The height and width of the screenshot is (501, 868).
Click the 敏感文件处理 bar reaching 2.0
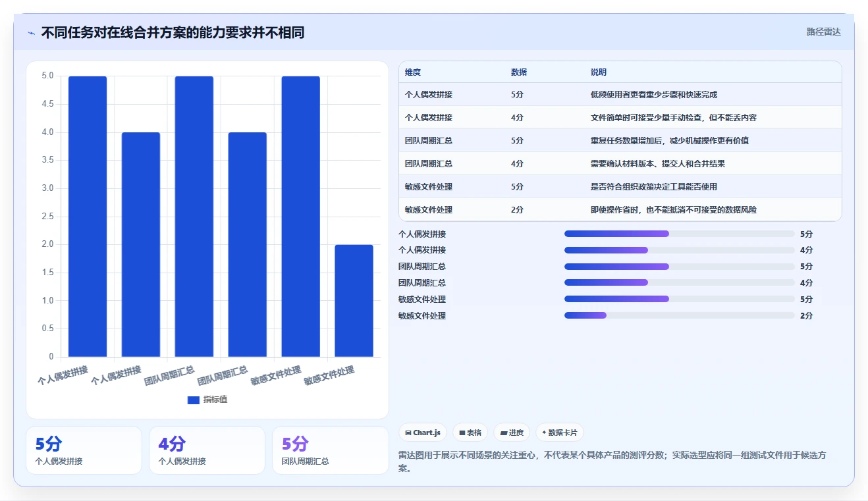(x=354, y=301)
